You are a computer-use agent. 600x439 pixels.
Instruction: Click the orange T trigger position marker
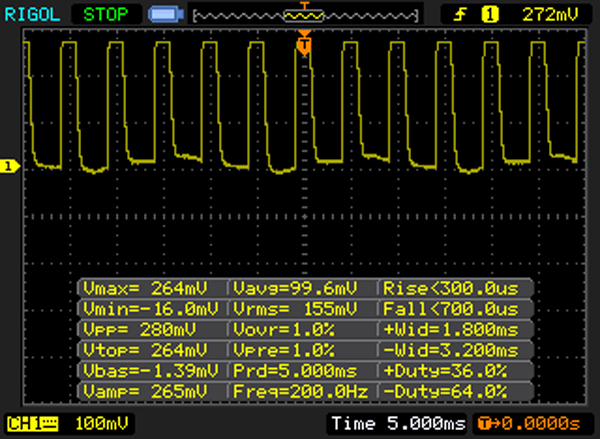click(x=304, y=44)
